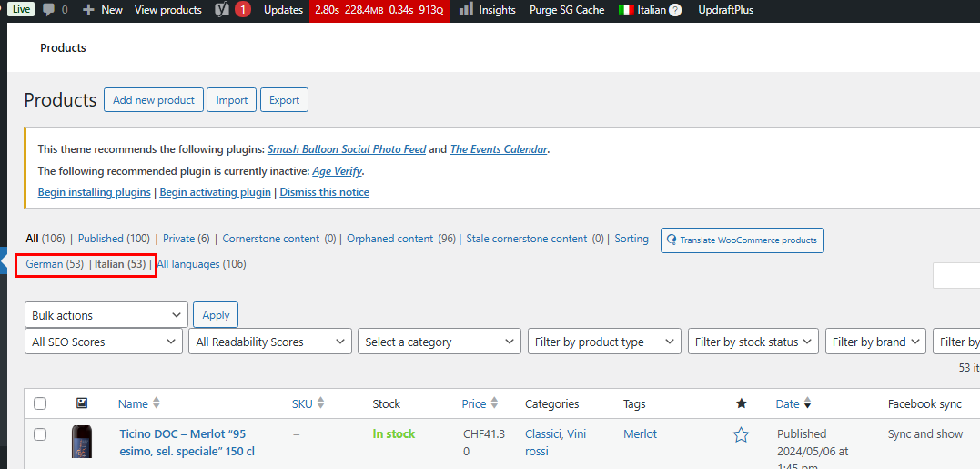
Task: Open the Age Verify plugin link
Action: tap(338, 170)
